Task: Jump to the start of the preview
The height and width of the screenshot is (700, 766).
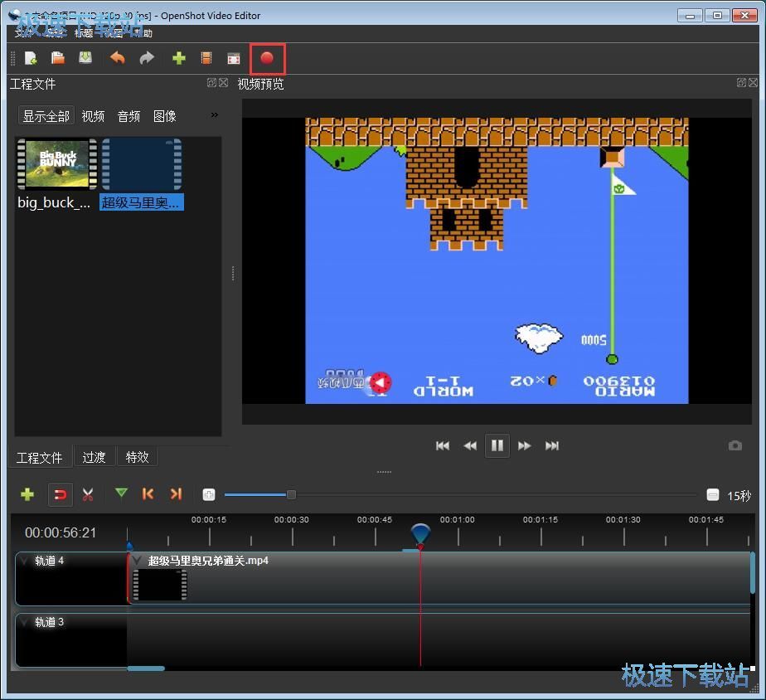Action: pyautogui.click(x=443, y=445)
